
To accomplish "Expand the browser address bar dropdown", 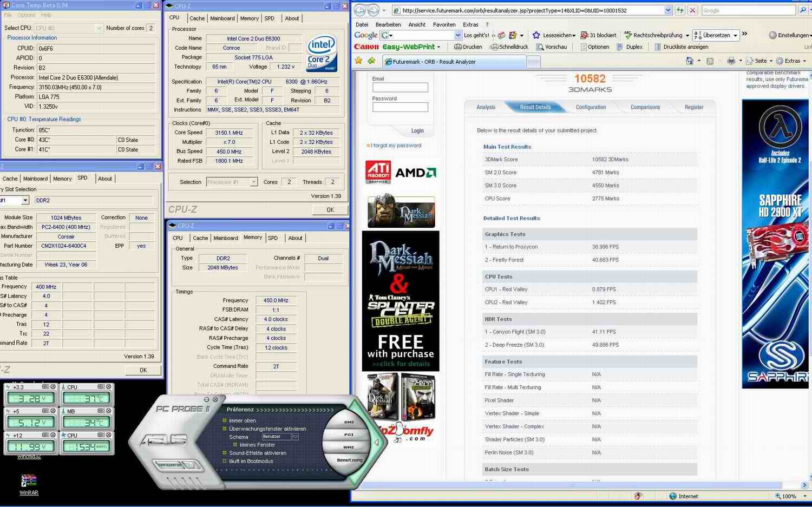I will [x=668, y=10].
